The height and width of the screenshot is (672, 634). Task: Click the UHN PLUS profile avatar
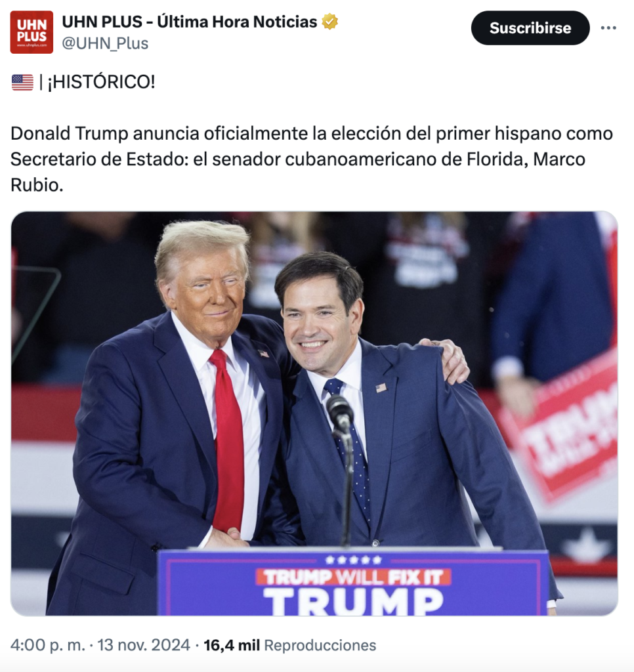point(32,32)
